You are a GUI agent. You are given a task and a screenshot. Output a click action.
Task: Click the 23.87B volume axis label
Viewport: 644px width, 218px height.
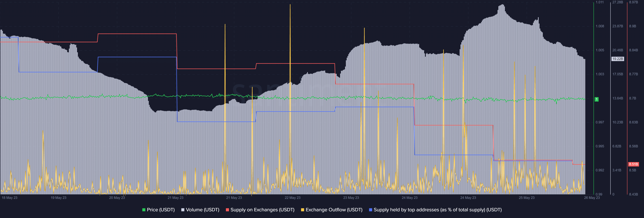point(618,26)
